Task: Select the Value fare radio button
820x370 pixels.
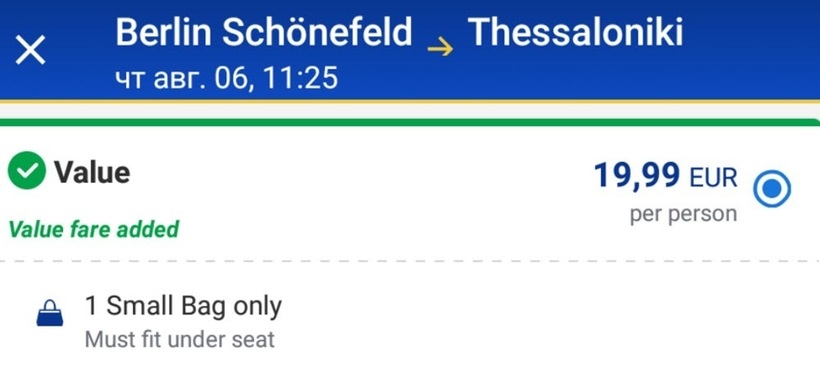Action: pyautogui.click(x=772, y=189)
